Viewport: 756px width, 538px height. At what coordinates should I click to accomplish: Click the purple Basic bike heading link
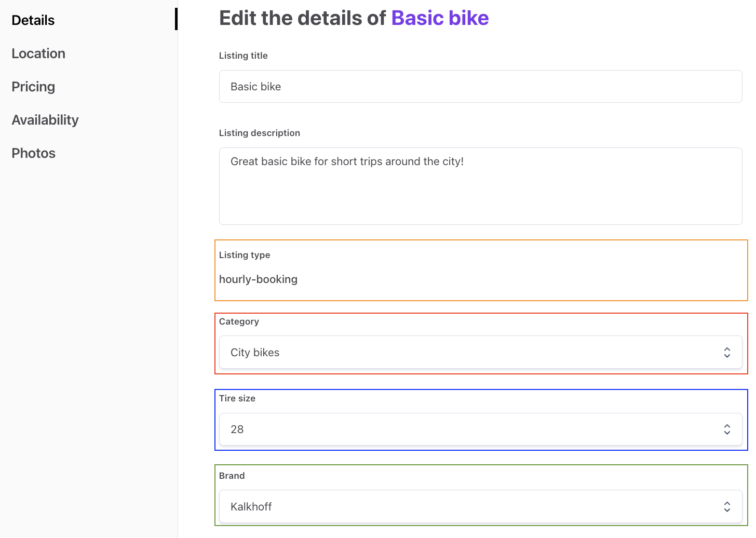440,18
